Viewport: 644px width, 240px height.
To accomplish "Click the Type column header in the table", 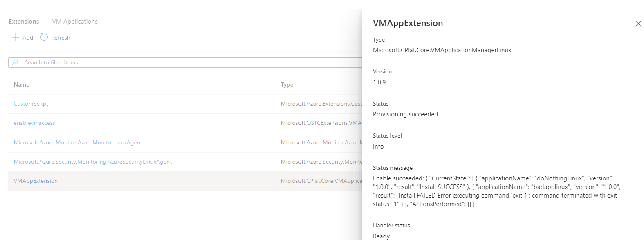I will [x=287, y=84].
